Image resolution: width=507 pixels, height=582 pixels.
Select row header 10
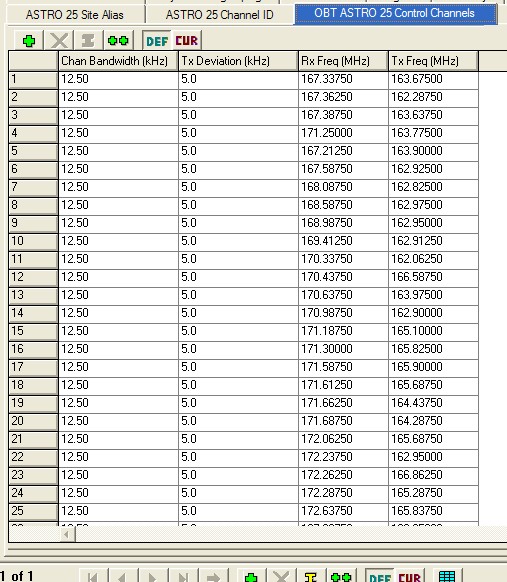(x=33, y=242)
